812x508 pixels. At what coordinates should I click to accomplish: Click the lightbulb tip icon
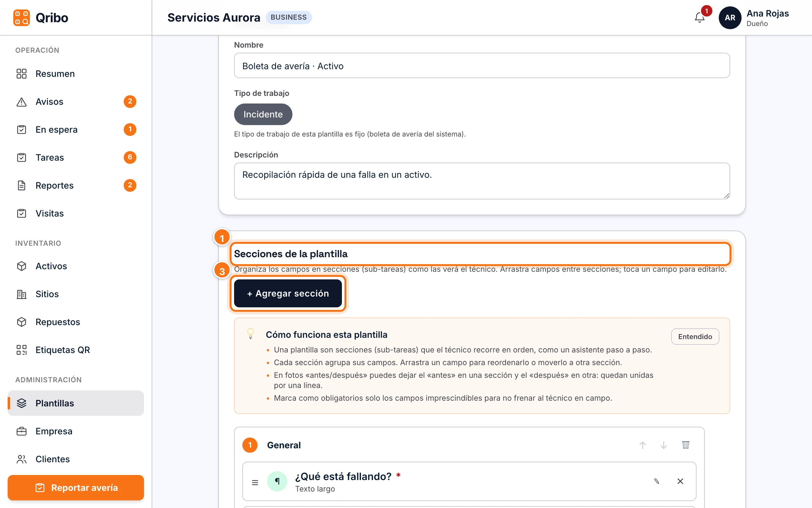click(250, 334)
